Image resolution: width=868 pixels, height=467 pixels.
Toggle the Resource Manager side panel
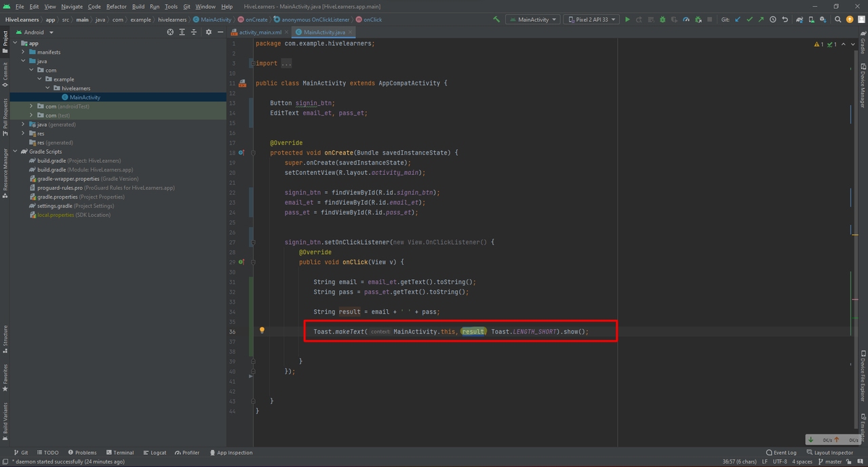tap(5, 172)
